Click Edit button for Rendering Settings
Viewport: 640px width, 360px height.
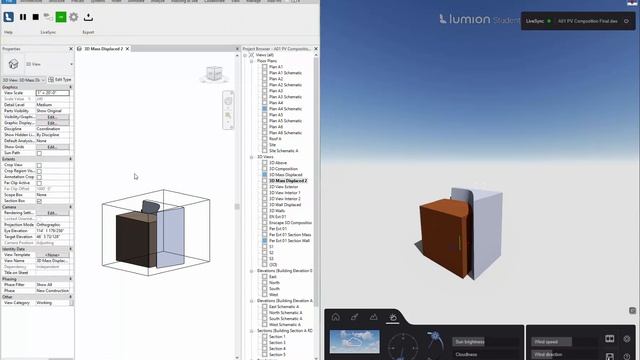[x=52, y=213]
